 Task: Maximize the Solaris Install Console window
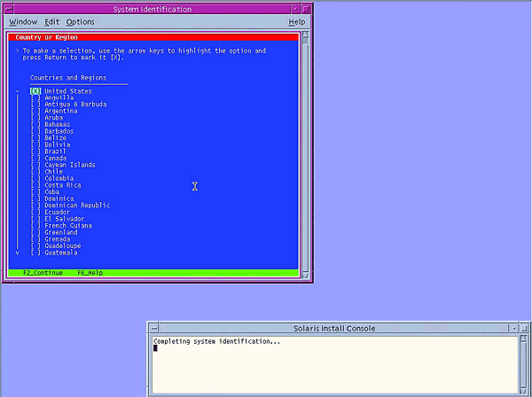pyautogui.click(x=524, y=328)
